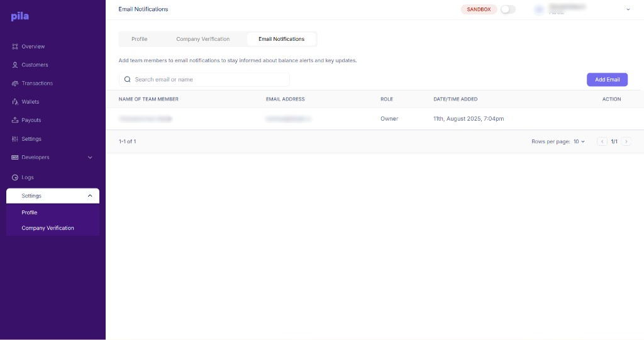
Task: Click the pila logo
Action: [x=19, y=16]
